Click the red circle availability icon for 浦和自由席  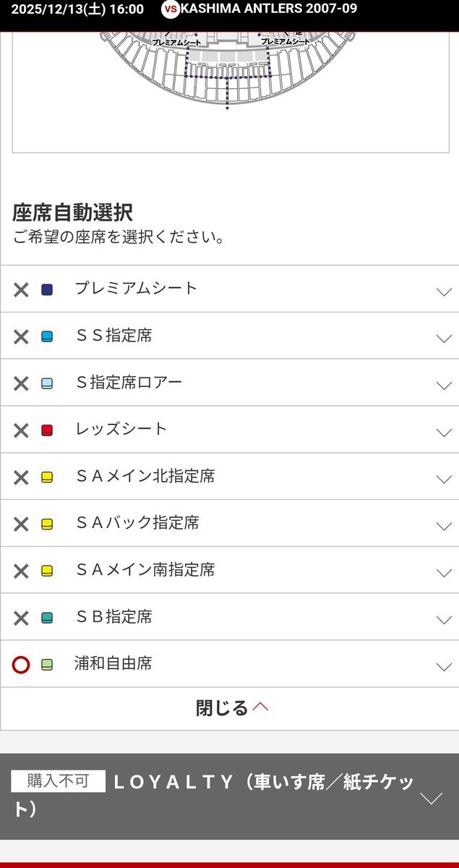point(21,664)
